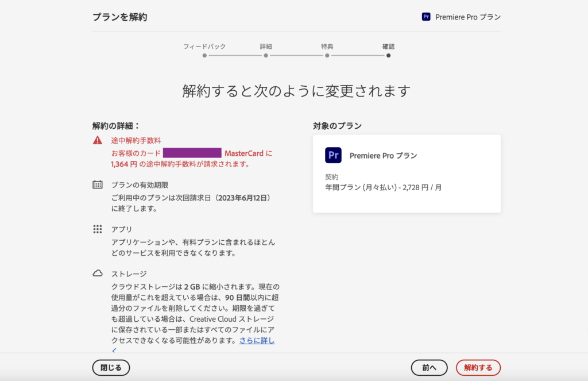Screen dimensions: 588x381
Task: Click the calendar icon beside プランの有効期限
Action: click(98, 184)
